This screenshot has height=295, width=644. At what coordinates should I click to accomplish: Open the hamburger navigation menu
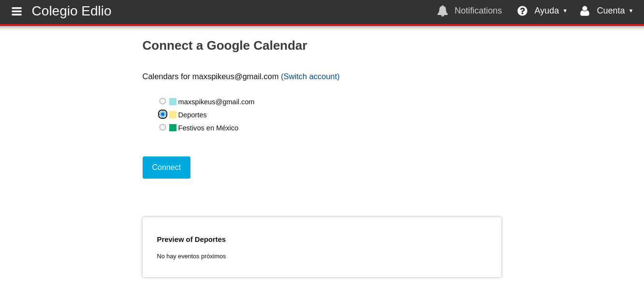tap(16, 11)
